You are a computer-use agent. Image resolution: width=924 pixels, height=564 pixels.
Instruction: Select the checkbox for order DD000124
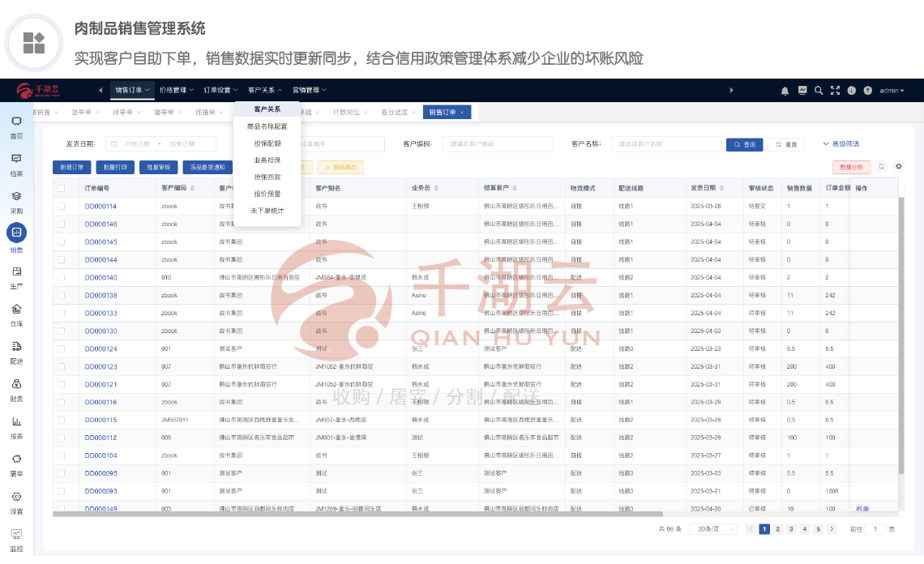(x=61, y=349)
